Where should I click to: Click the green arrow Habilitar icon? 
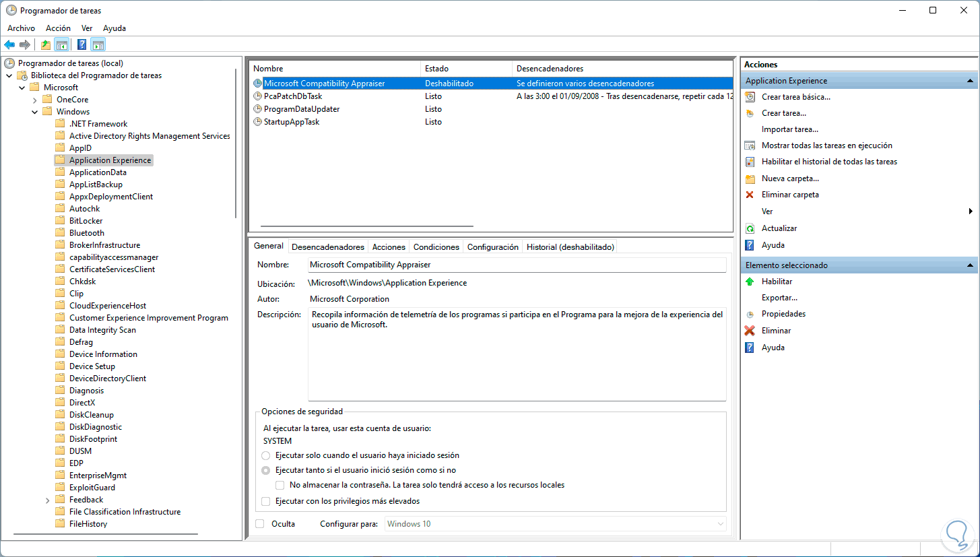coord(750,282)
